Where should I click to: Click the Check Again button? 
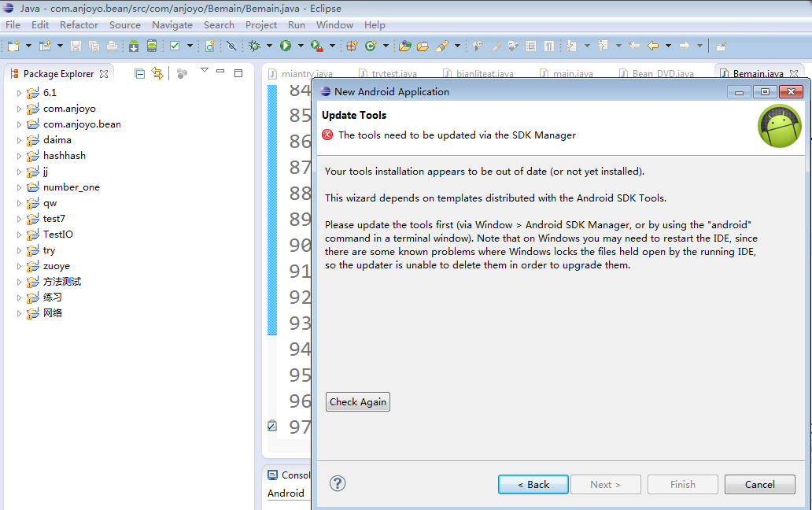[358, 402]
